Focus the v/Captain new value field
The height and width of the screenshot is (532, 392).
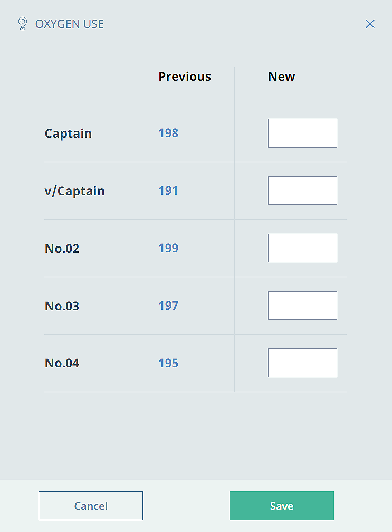point(302,191)
